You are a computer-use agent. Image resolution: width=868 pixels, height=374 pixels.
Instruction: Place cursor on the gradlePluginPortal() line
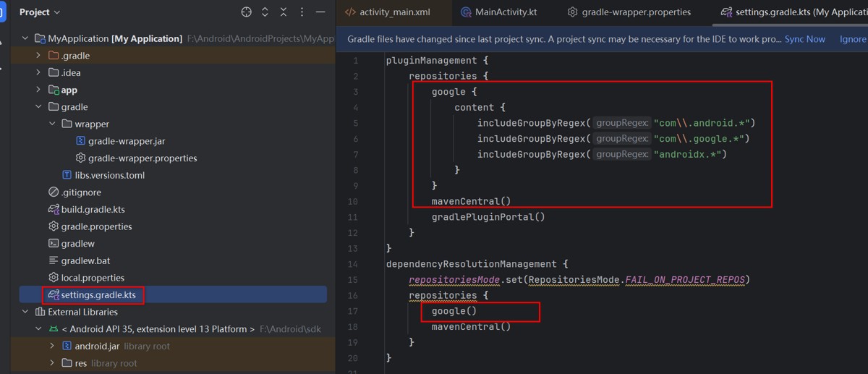[488, 217]
